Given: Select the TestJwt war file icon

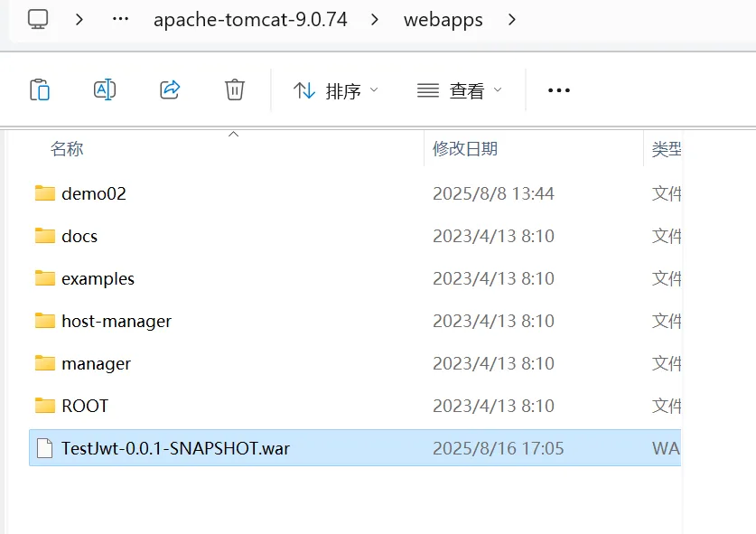Looking at the screenshot, I should [45, 448].
